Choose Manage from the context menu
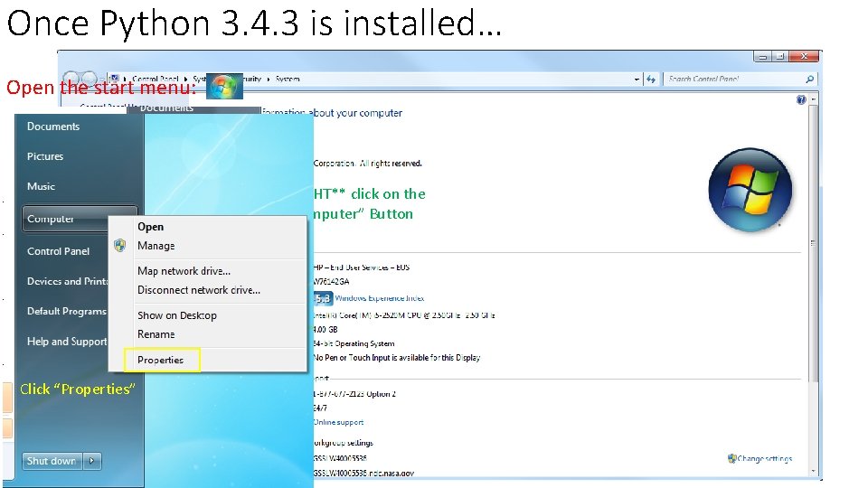868x488 pixels. tap(156, 246)
